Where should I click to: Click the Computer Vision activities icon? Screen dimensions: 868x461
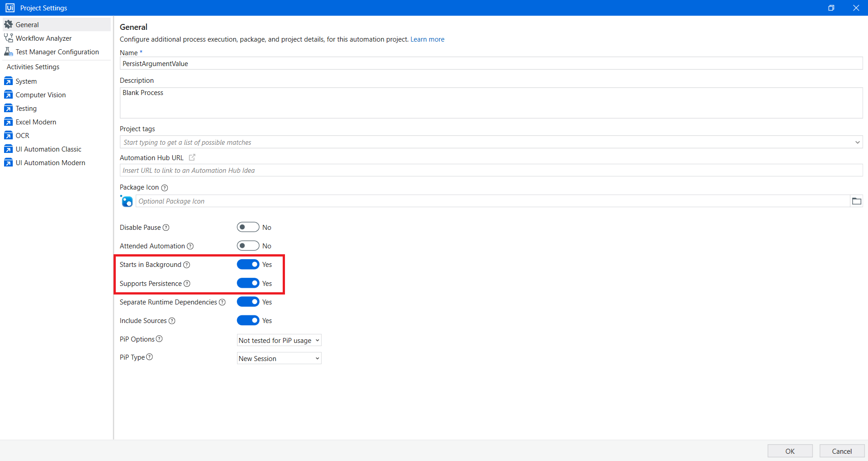click(x=8, y=95)
